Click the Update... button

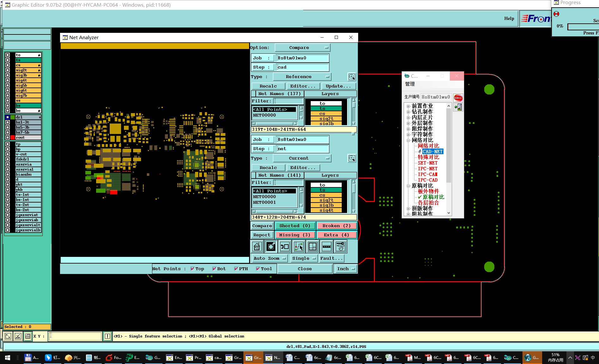338,86
